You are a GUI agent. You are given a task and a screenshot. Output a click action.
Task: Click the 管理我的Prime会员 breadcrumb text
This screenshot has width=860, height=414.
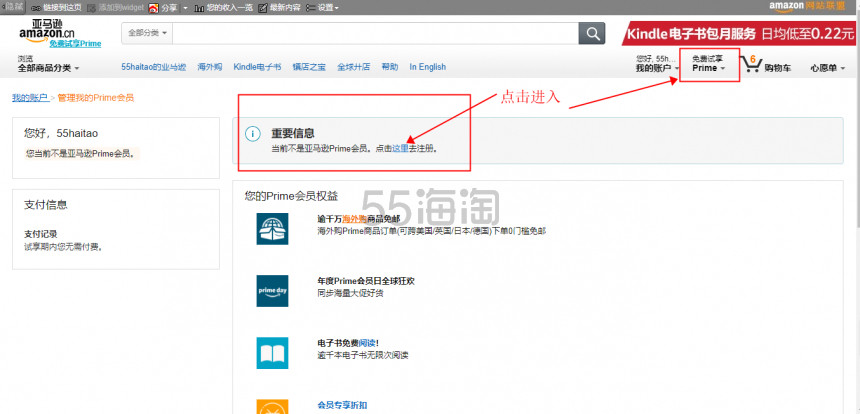[x=95, y=98]
